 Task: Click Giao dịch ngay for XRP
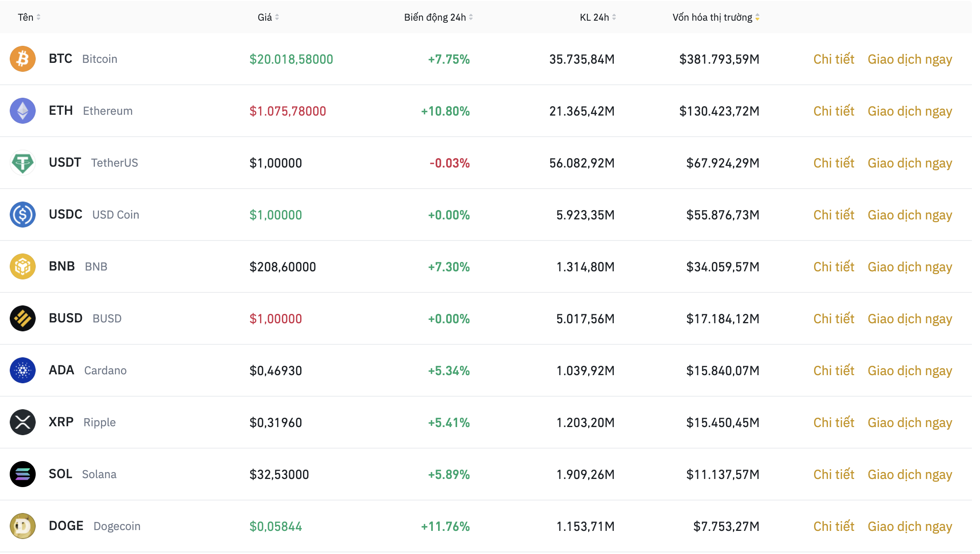910,423
